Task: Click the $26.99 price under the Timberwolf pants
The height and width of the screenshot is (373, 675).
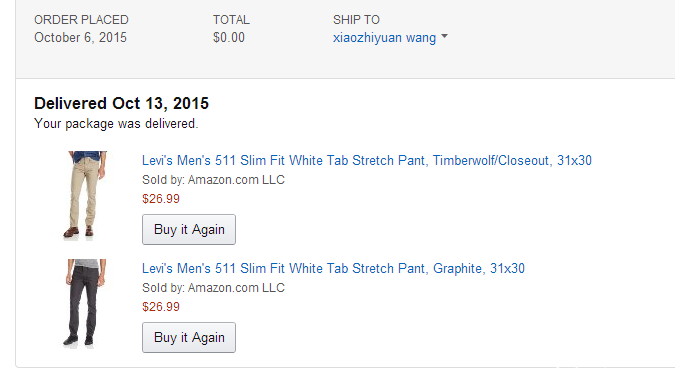Action: coord(161,199)
